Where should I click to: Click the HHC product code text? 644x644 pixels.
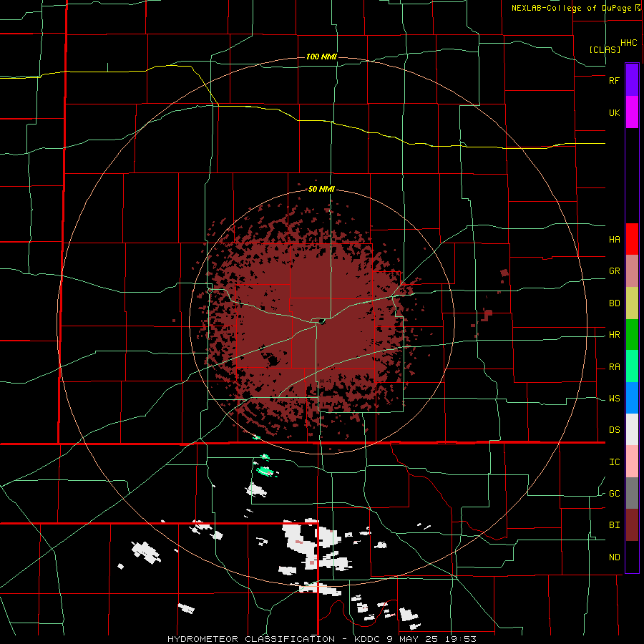click(x=629, y=43)
